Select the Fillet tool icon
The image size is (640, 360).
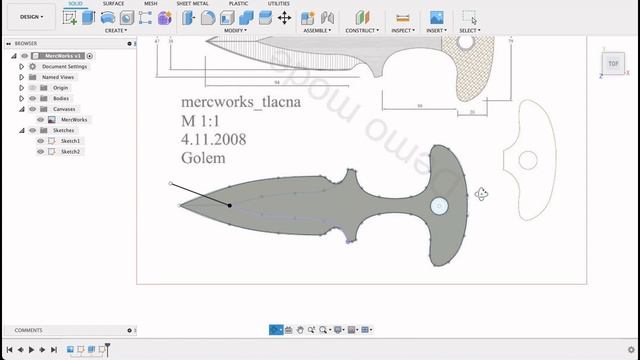(208, 18)
